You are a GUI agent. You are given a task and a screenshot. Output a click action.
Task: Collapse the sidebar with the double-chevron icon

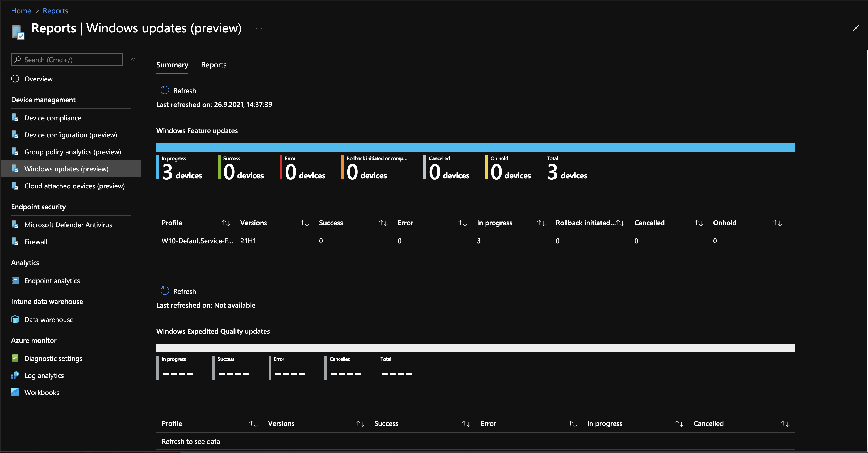(133, 60)
